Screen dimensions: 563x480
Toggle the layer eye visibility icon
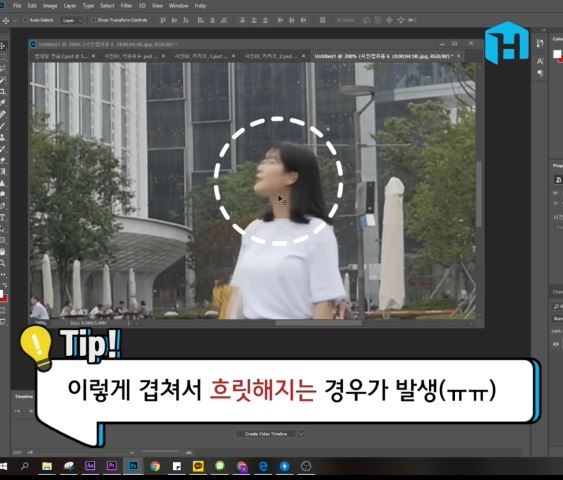[556, 344]
